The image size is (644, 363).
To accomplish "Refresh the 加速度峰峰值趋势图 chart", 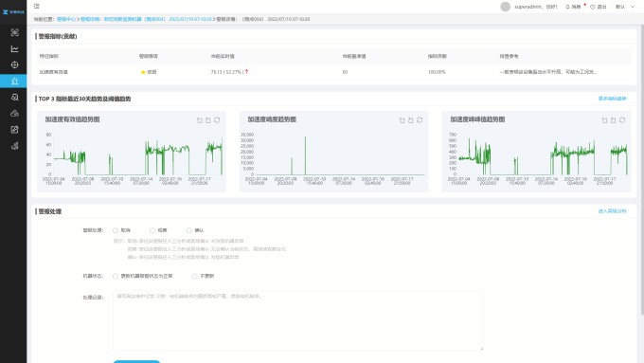I will click(x=622, y=120).
